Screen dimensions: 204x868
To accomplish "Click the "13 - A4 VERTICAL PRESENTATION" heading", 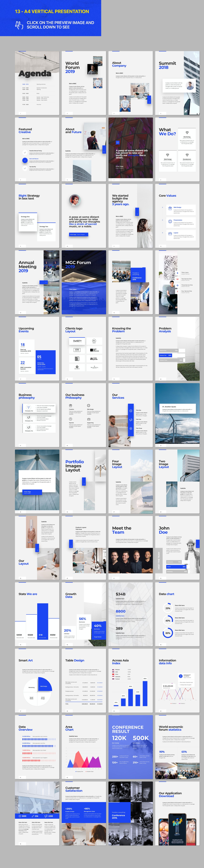I will coord(52,11).
